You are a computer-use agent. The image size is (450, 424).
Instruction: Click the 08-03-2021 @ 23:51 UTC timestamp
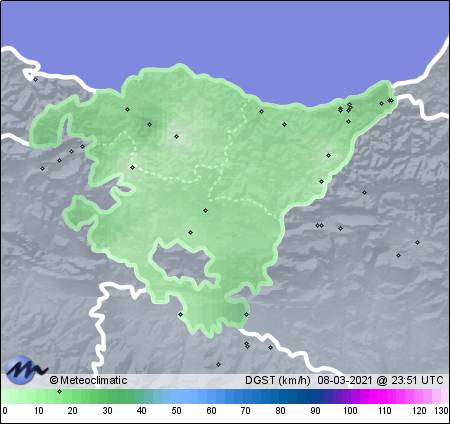coord(380,380)
